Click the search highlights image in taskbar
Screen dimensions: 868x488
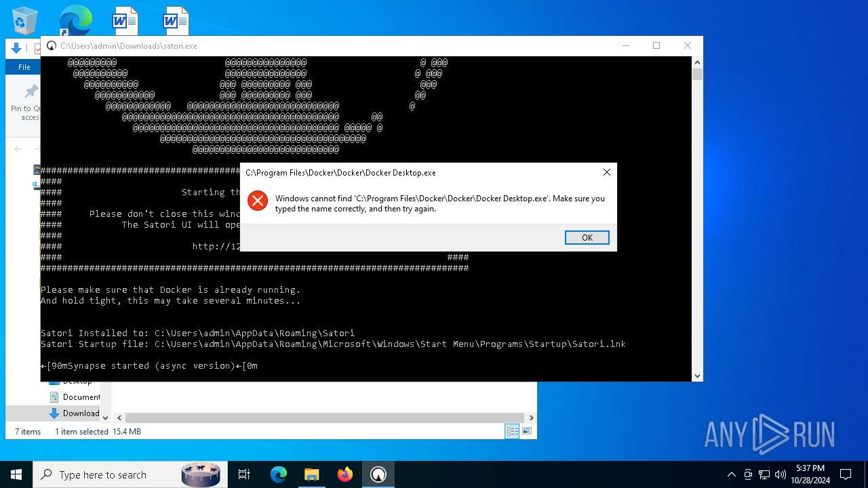click(201, 474)
